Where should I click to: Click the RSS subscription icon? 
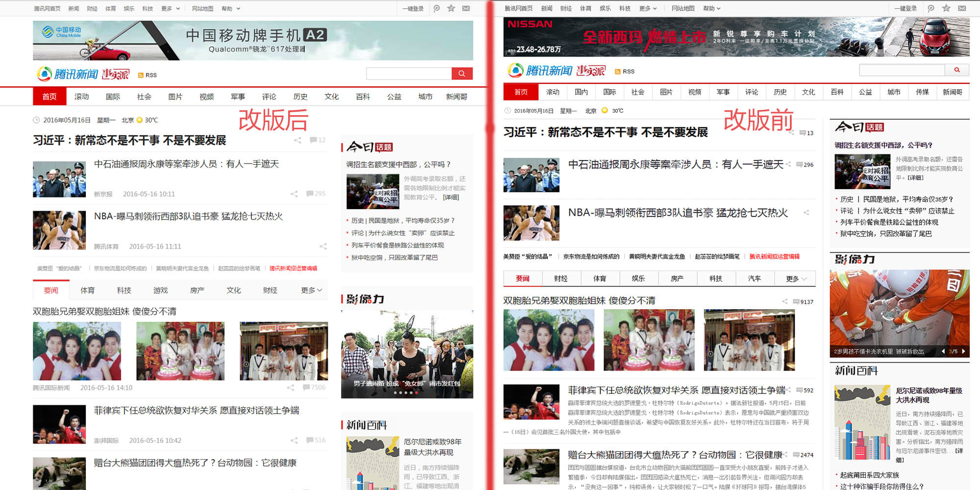click(x=141, y=74)
